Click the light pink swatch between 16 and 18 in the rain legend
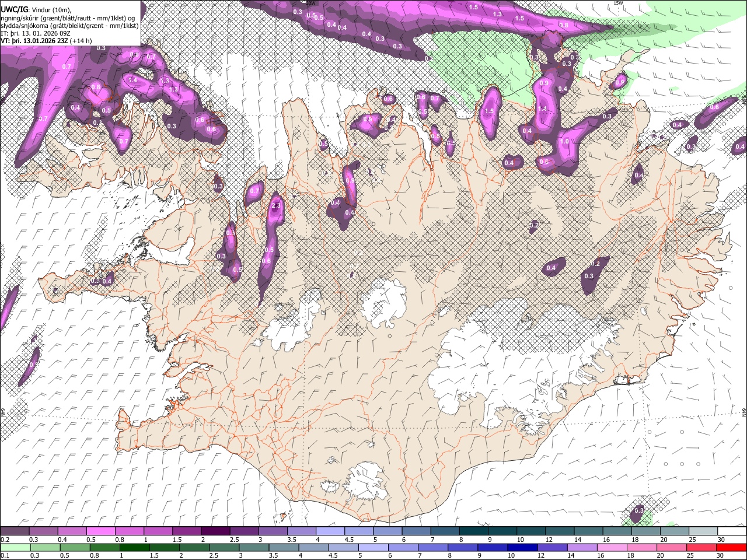The height and width of the screenshot is (560, 747). pyautogui.click(x=612, y=548)
